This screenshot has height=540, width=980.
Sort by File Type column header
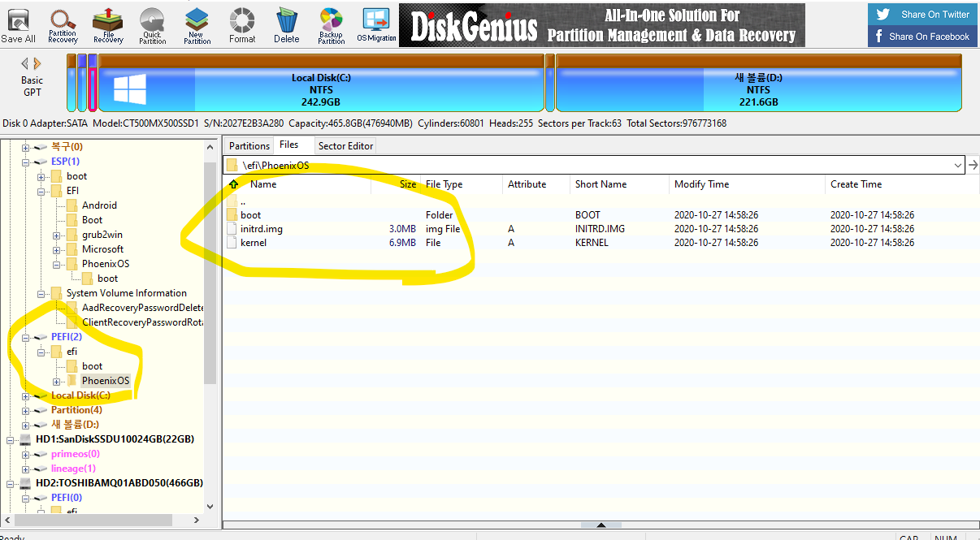[x=462, y=184]
